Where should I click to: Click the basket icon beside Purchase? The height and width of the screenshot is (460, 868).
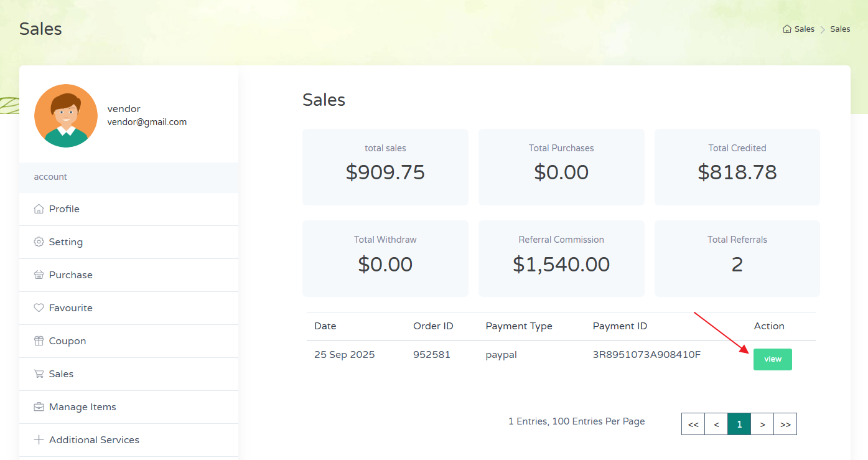39,275
